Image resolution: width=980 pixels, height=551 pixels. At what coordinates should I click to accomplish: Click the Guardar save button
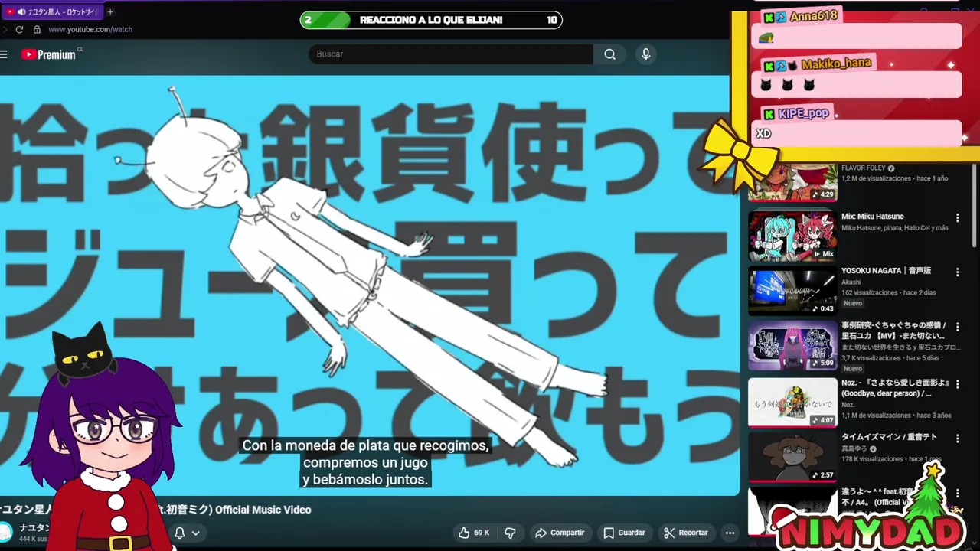(x=624, y=533)
